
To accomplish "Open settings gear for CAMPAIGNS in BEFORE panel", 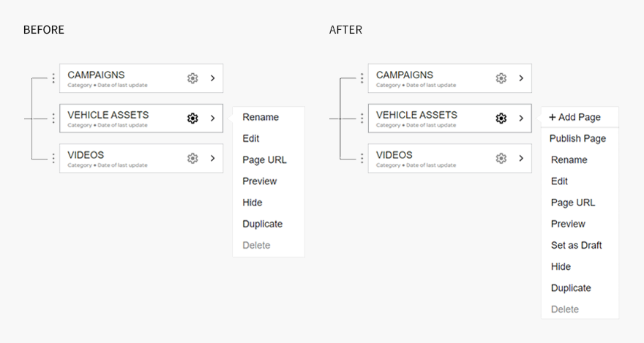I will pos(192,78).
